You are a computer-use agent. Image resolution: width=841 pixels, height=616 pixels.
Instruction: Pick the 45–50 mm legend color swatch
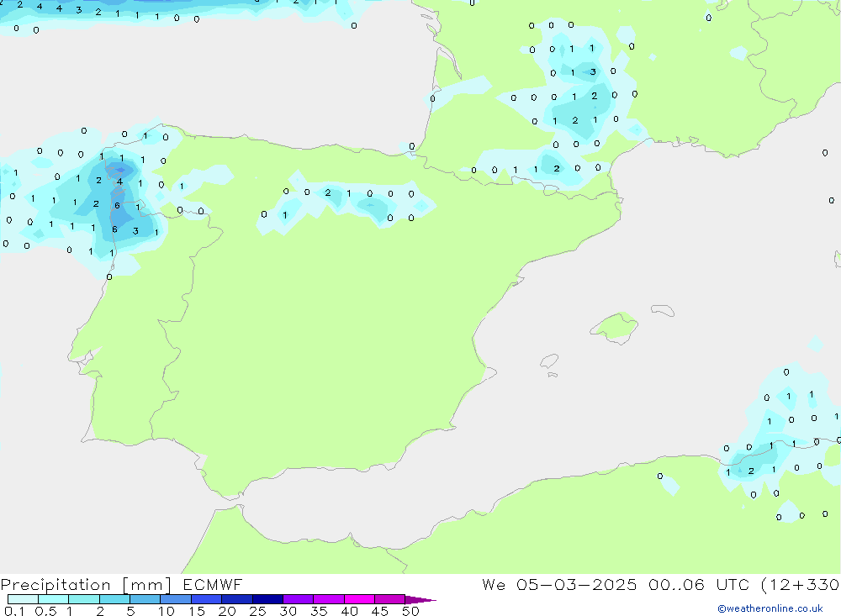[x=389, y=599]
